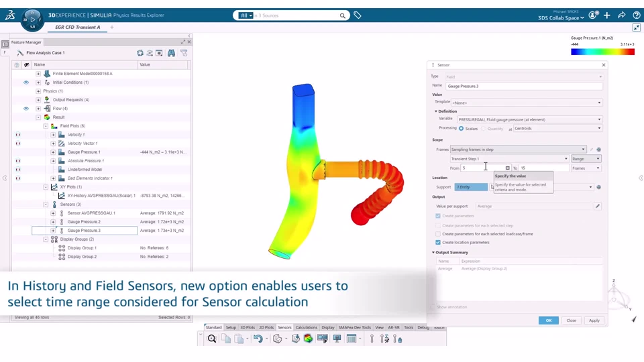The height and width of the screenshot is (362, 644).
Task: Toggle eye visibility for Initial Conditions row
Action: 26,82
